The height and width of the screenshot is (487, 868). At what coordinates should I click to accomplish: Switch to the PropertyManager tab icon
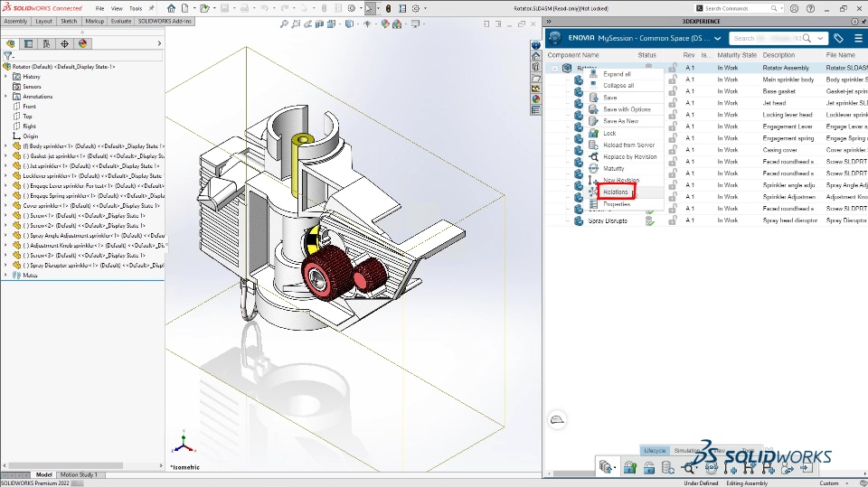pyautogui.click(x=28, y=43)
